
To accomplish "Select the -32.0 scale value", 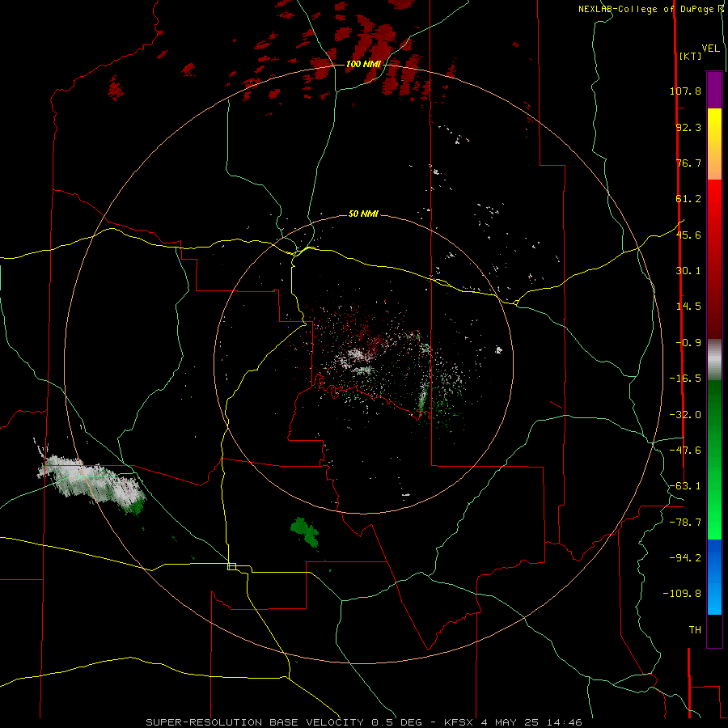I will click(685, 415).
